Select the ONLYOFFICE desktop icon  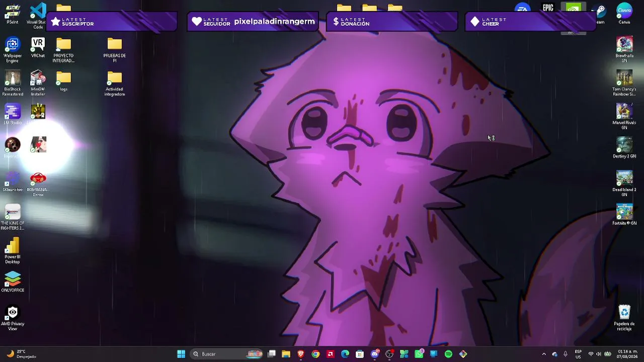(13, 282)
